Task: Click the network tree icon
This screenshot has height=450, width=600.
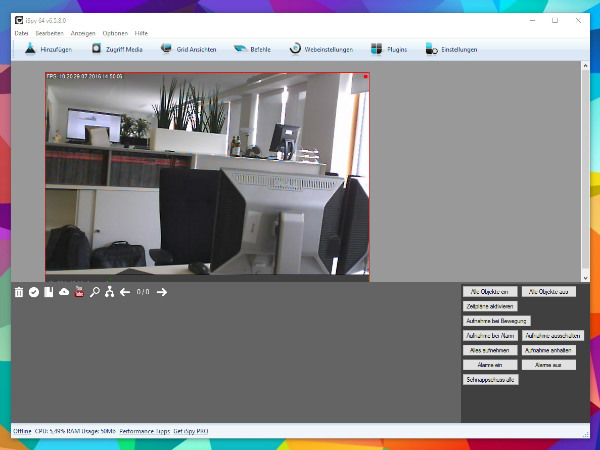Action: [x=109, y=292]
